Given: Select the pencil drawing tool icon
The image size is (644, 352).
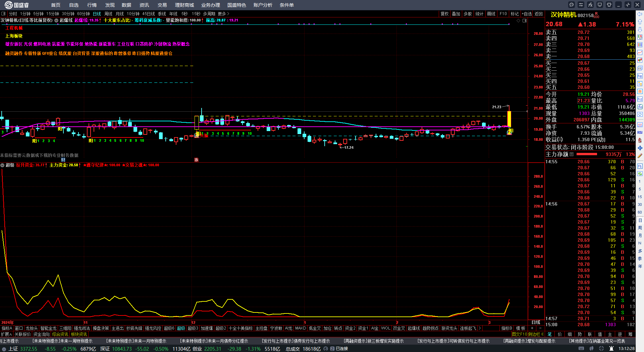Looking at the screenshot, I should click(640, 156).
